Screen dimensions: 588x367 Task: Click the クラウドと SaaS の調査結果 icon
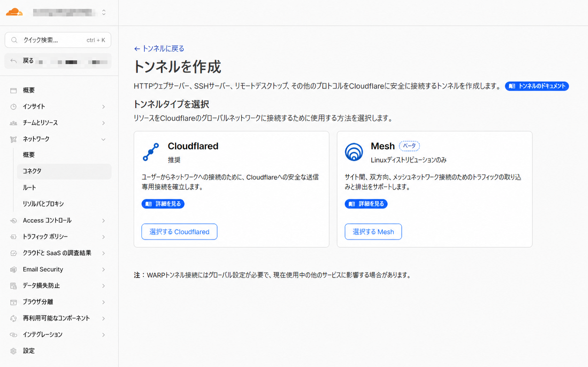click(13, 253)
